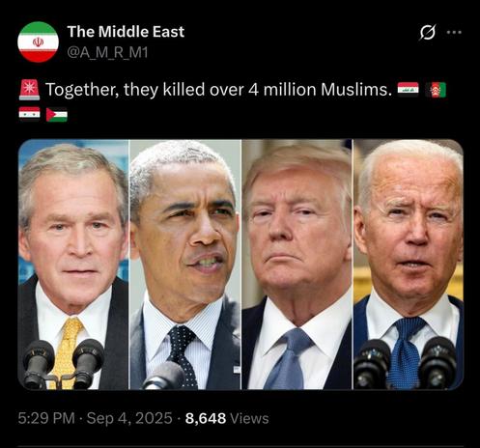
Task: Open the @A_M_R_M1 handle link
Action: (107, 52)
